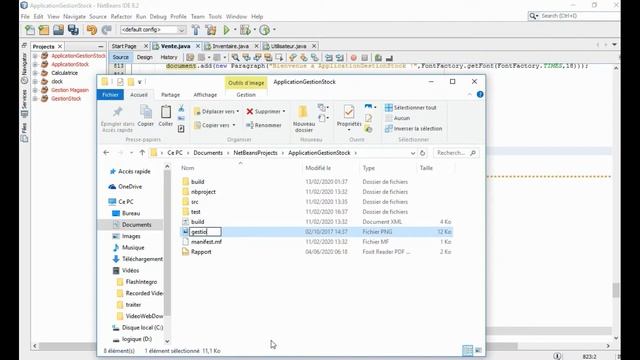This screenshot has width=640, height=360.
Task: Click Debug Project icon in NetBeans toolbar
Action: click(245, 30)
